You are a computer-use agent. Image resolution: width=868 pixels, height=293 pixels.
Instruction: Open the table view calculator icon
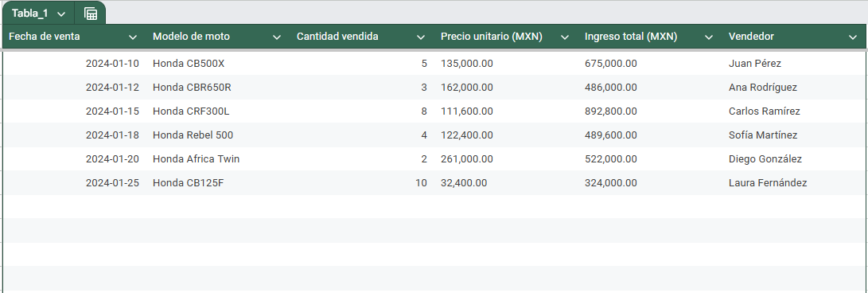click(x=91, y=14)
